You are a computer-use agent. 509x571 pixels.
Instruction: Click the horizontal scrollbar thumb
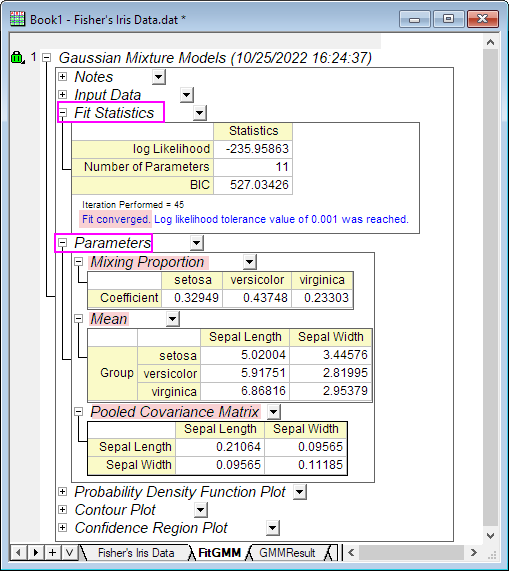pyautogui.click(x=411, y=553)
